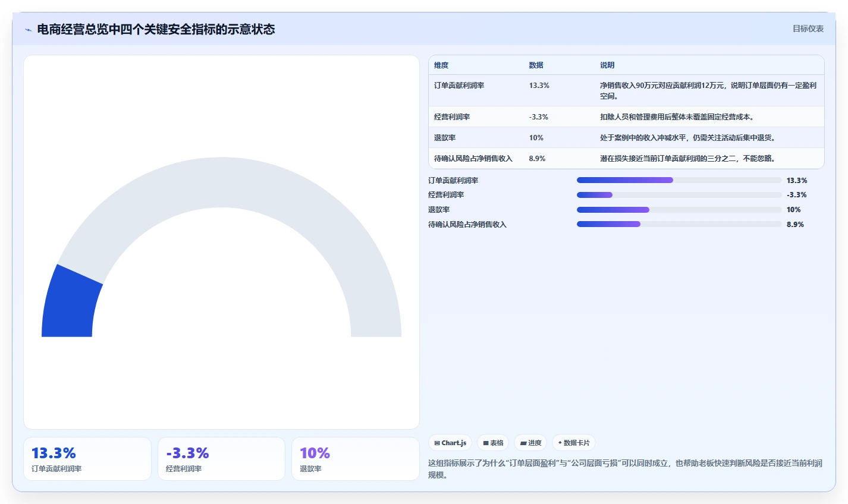
Task: Select the -3.3% cell in the table
Action: pos(539,117)
